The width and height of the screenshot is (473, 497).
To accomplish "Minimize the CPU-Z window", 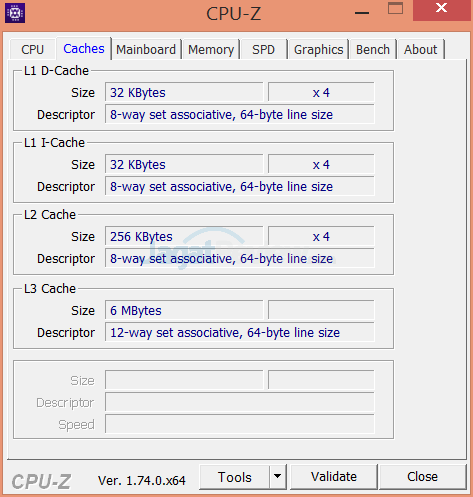I will coord(362,13).
